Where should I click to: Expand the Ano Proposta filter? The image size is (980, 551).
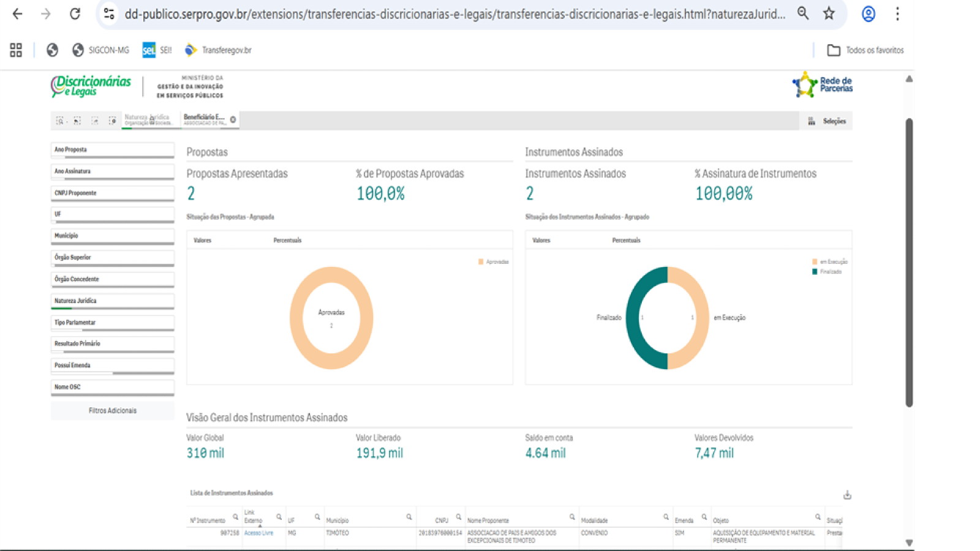click(112, 150)
